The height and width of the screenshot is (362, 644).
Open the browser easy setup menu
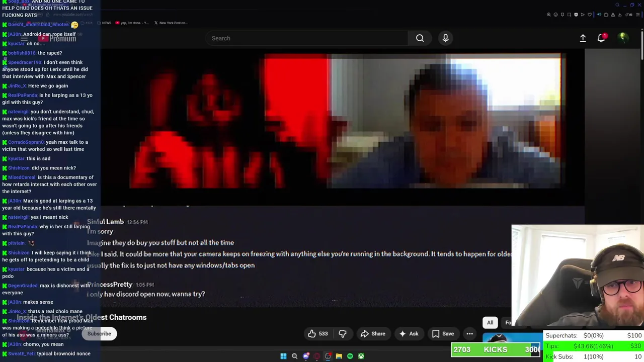638,15
